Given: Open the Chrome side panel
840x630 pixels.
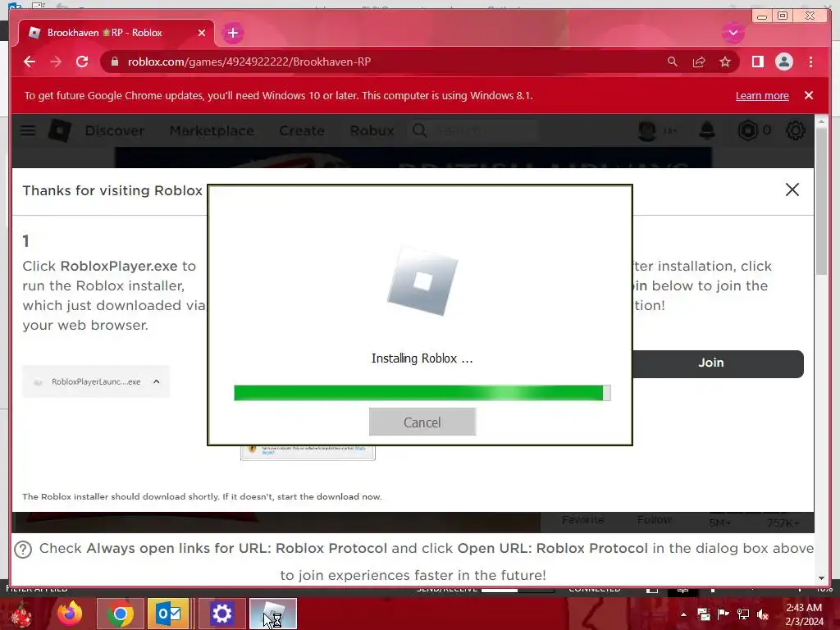Looking at the screenshot, I should [x=757, y=62].
